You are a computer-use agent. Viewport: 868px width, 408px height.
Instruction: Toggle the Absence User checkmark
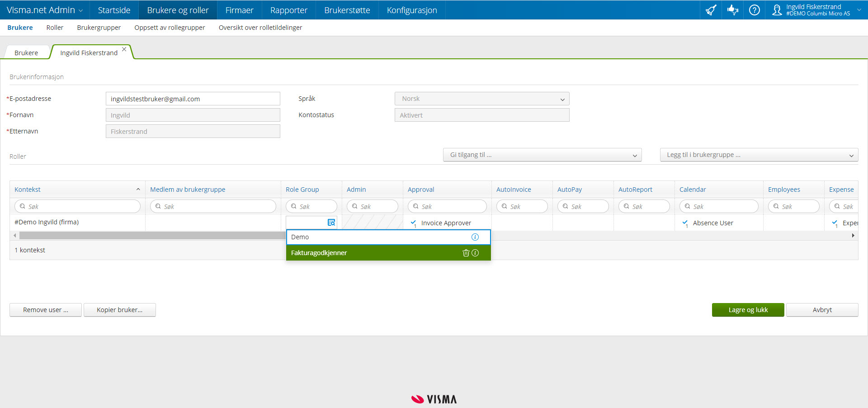click(685, 223)
